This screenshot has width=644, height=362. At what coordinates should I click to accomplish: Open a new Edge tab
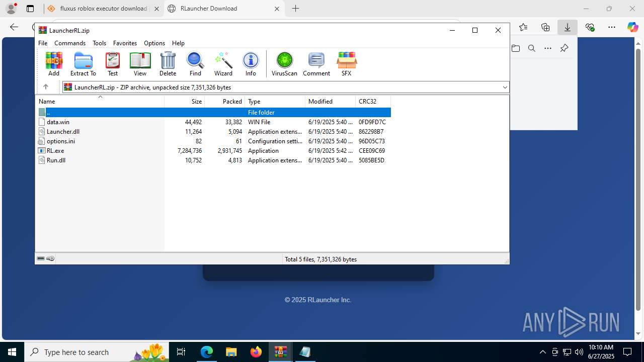296,9
